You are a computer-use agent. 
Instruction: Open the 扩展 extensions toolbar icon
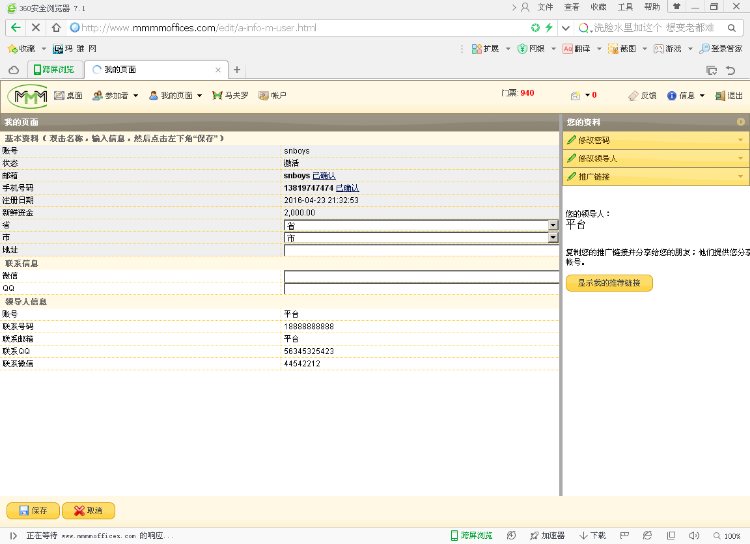tap(485, 48)
